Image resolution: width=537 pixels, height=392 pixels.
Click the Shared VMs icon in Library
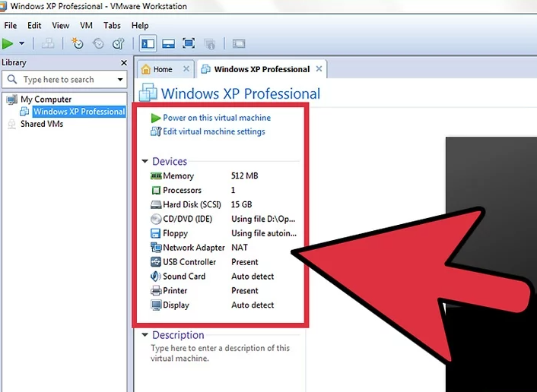point(12,124)
